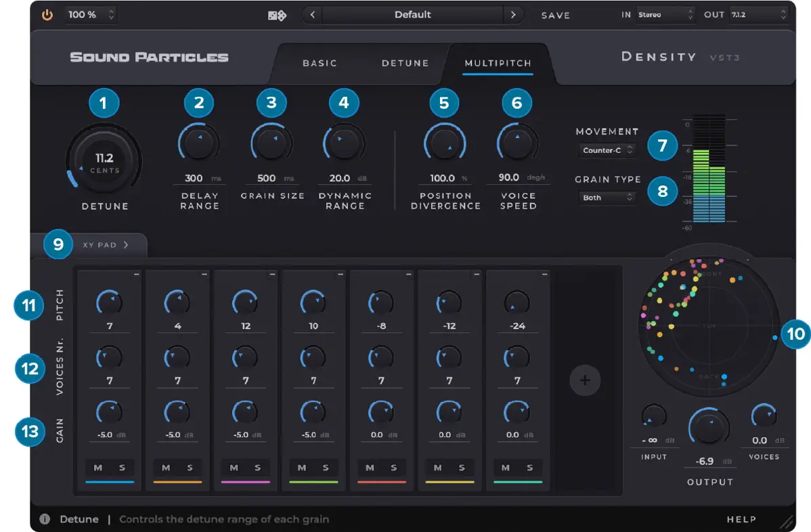
Task: Load the next preset with the right arrow
Action: [x=513, y=14]
